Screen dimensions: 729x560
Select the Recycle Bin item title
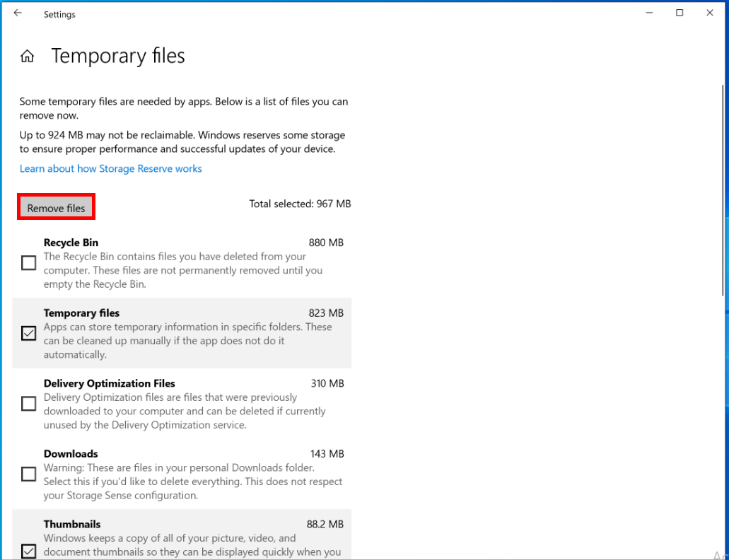click(x=71, y=243)
